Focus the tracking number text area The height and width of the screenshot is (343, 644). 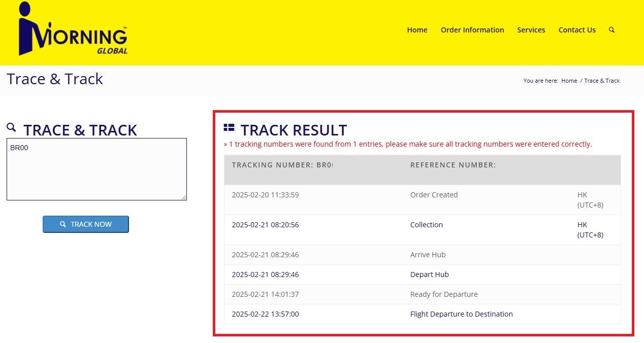point(96,169)
